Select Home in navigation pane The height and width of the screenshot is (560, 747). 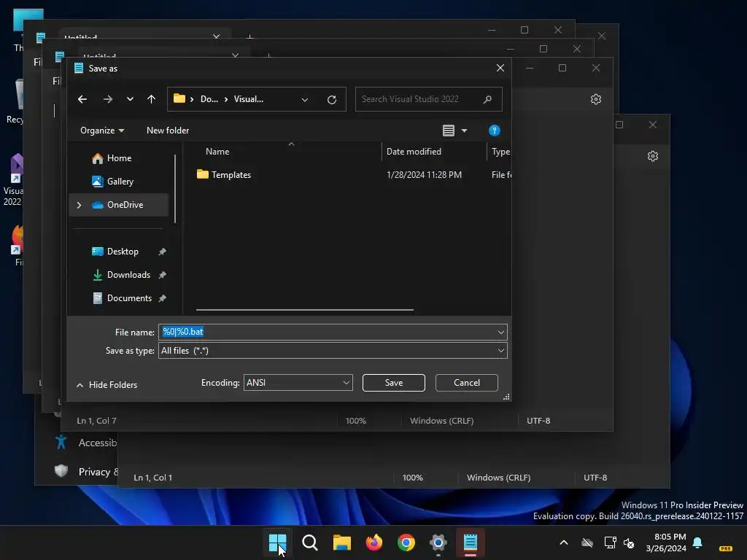(119, 158)
